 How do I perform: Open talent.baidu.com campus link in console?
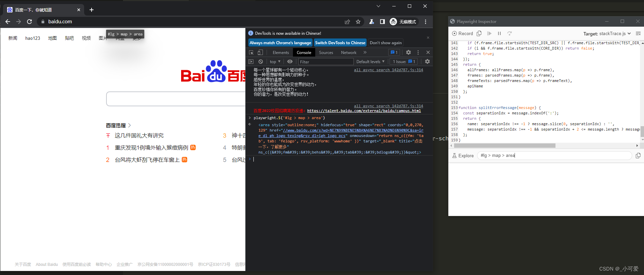click(364, 111)
